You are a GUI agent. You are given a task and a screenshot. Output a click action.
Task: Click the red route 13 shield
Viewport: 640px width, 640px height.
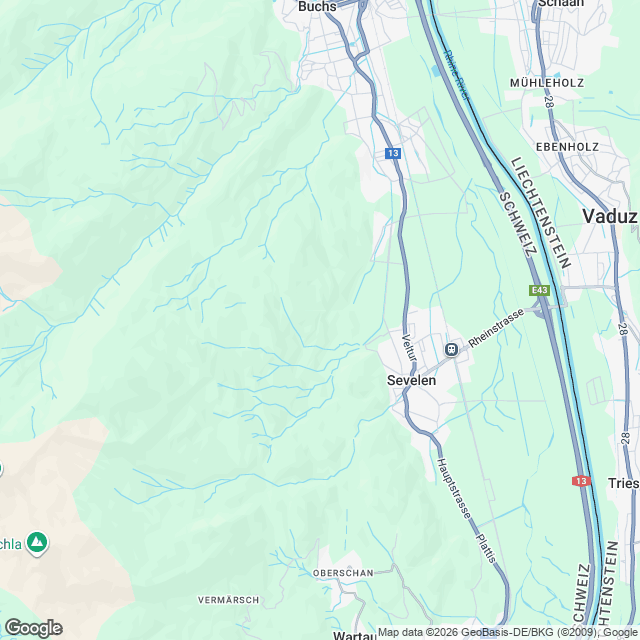[x=581, y=481]
